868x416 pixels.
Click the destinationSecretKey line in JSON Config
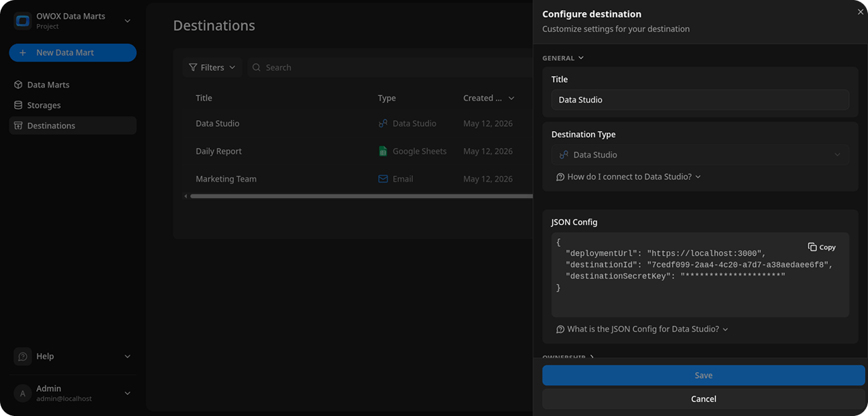(675, 276)
